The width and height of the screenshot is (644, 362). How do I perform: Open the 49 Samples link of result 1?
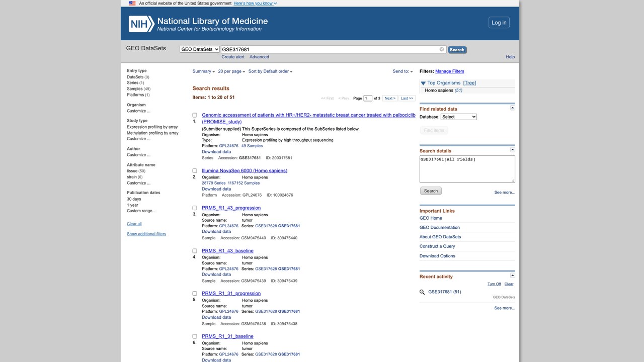click(x=252, y=146)
